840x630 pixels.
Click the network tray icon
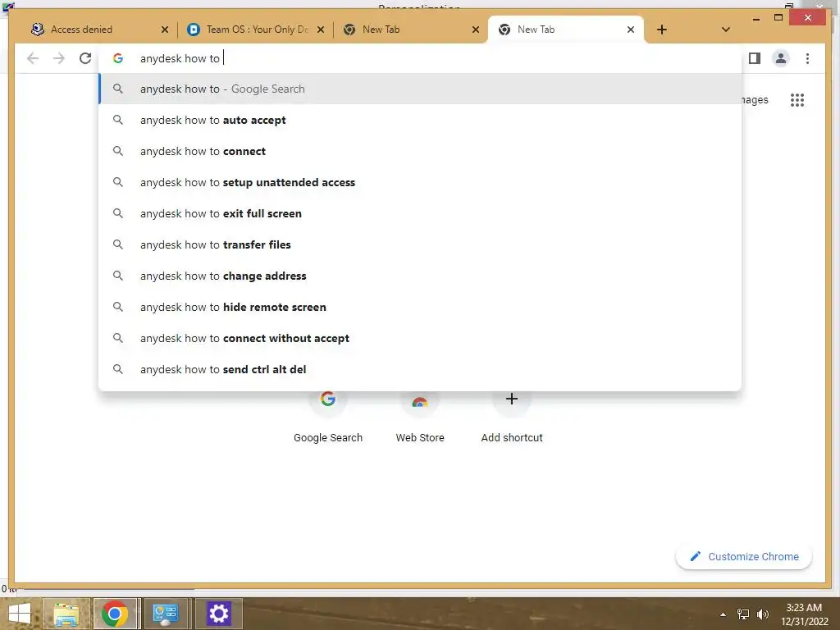743,614
